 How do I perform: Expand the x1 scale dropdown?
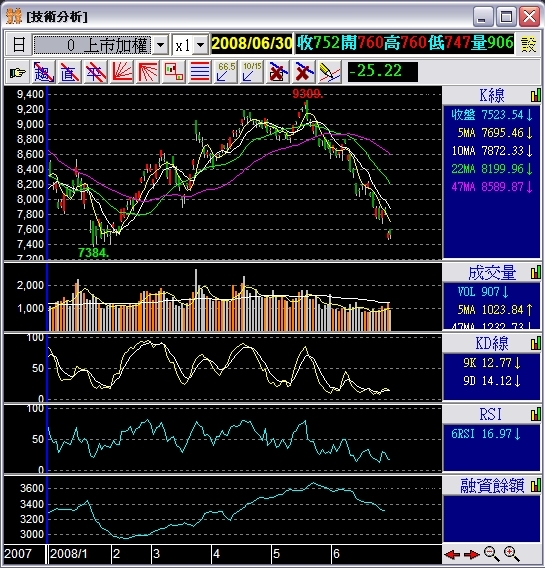coord(200,45)
